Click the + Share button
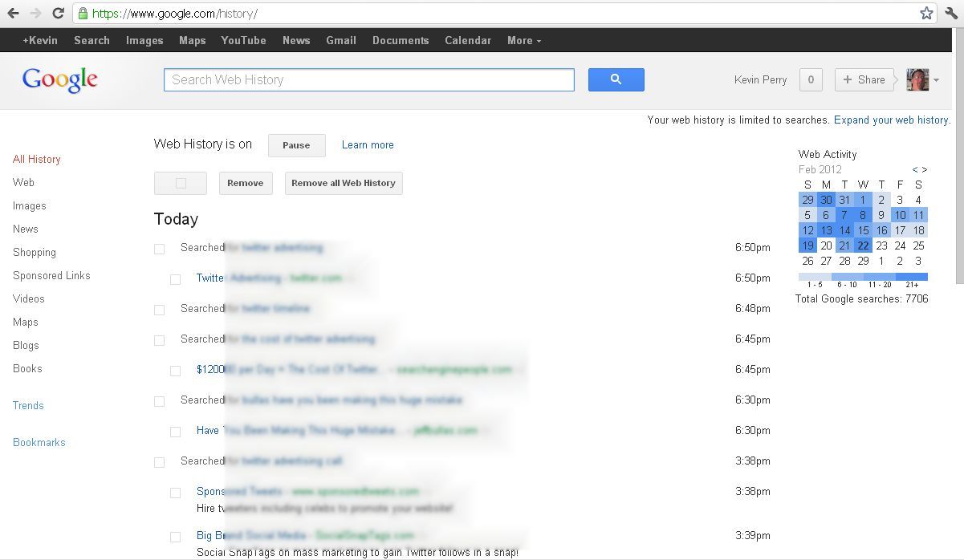Screen dimensions: 964x560 [x=864, y=79]
